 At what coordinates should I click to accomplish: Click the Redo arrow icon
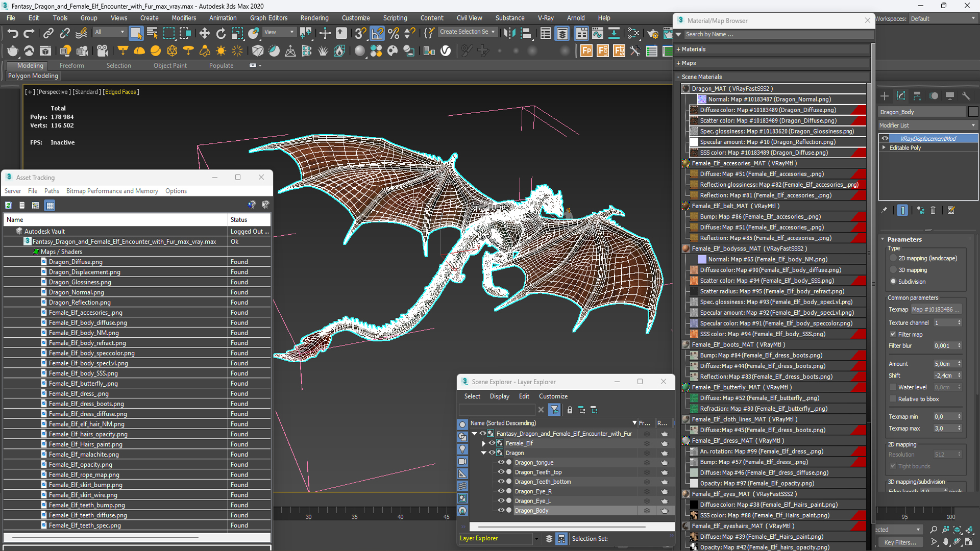[29, 34]
